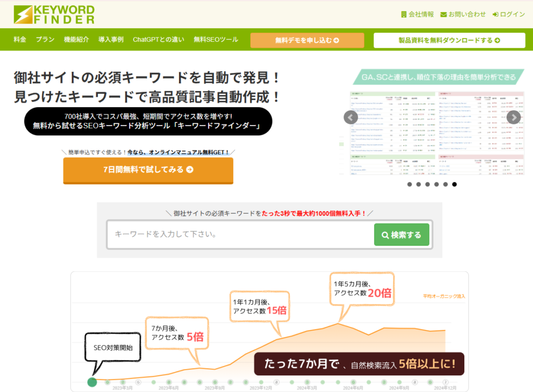
Task: Select the fourth carousel dot
Action: pos(437,184)
